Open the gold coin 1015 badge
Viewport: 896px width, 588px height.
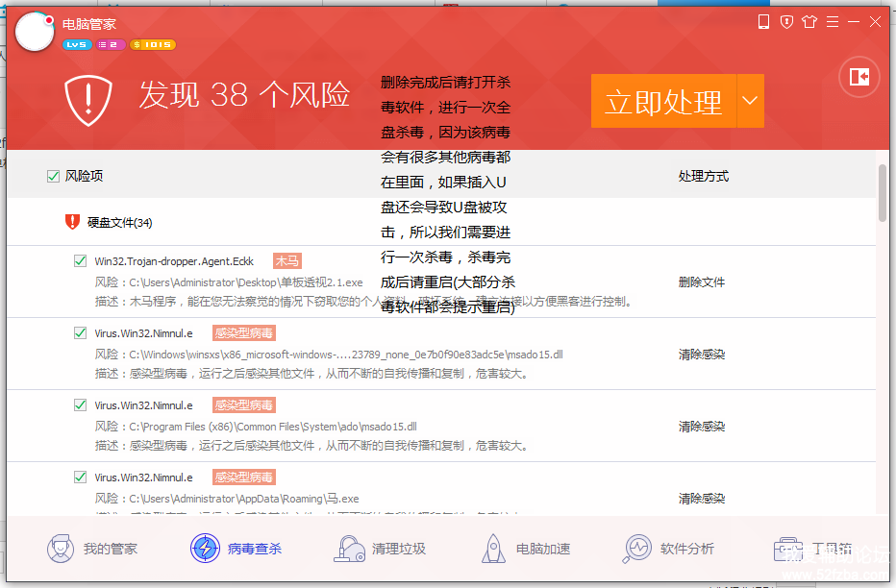tap(153, 44)
